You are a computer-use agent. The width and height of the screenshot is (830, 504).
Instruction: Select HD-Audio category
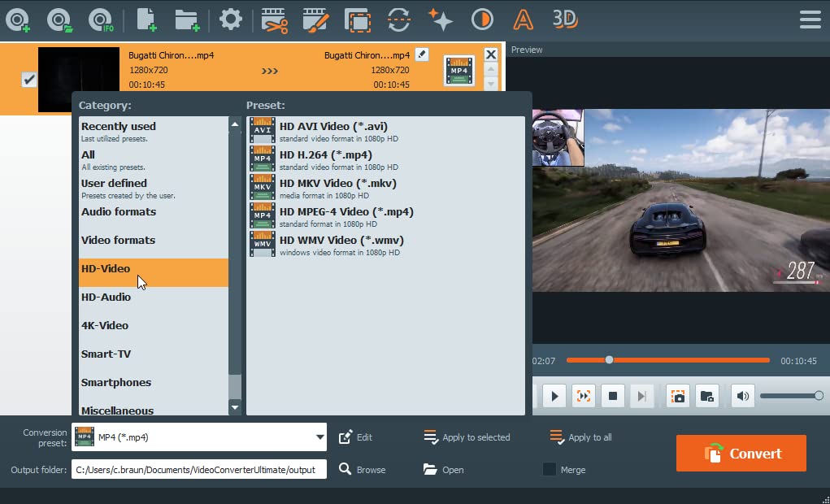pyautogui.click(x=154, y=302)
